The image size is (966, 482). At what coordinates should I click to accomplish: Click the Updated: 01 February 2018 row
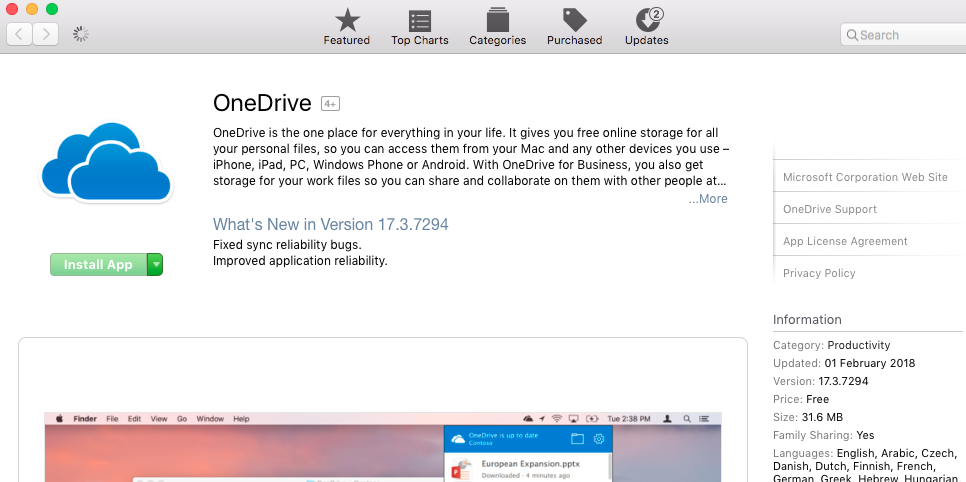pyautogui.click(x=844, y=363)
